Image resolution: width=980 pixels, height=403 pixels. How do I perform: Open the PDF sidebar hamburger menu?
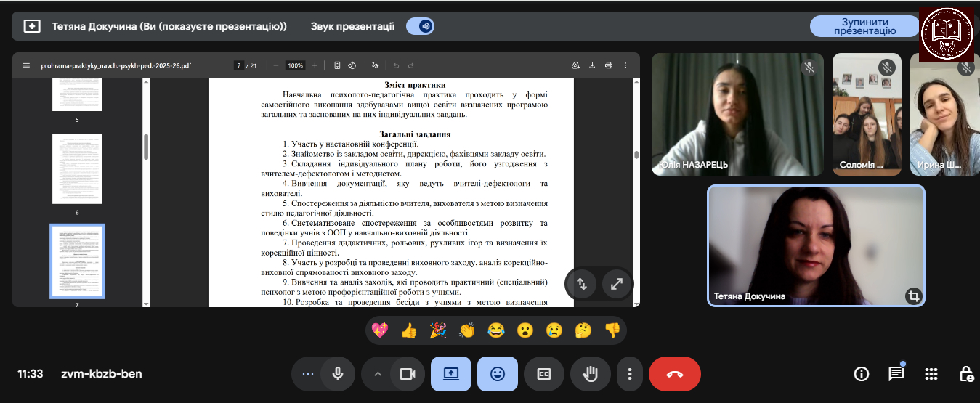27,65
